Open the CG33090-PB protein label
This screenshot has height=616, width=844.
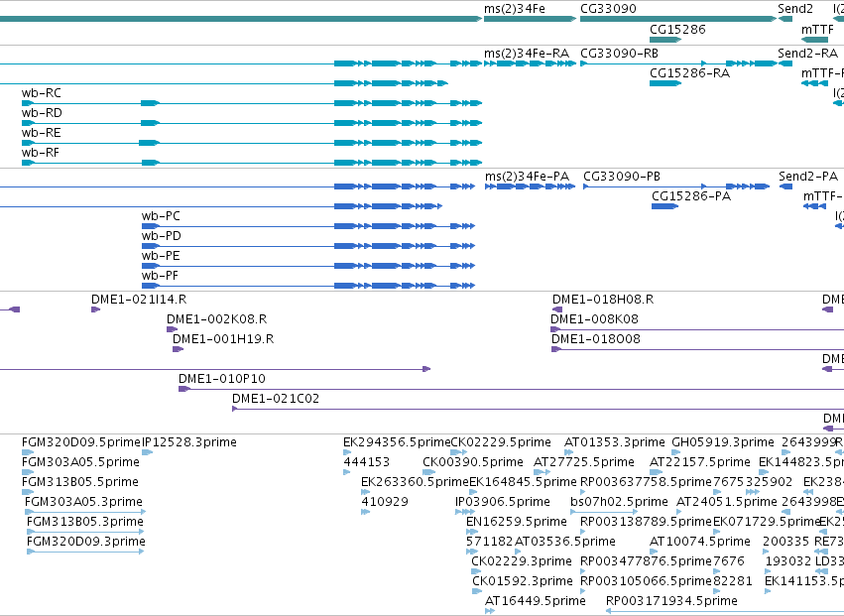(x=622, y=177)
